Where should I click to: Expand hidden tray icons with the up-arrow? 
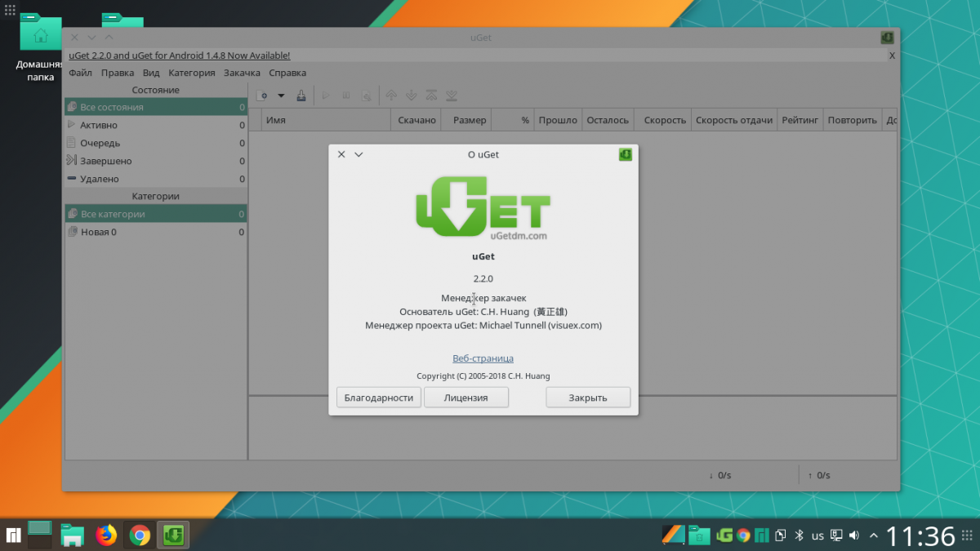[x=874, y=535]
